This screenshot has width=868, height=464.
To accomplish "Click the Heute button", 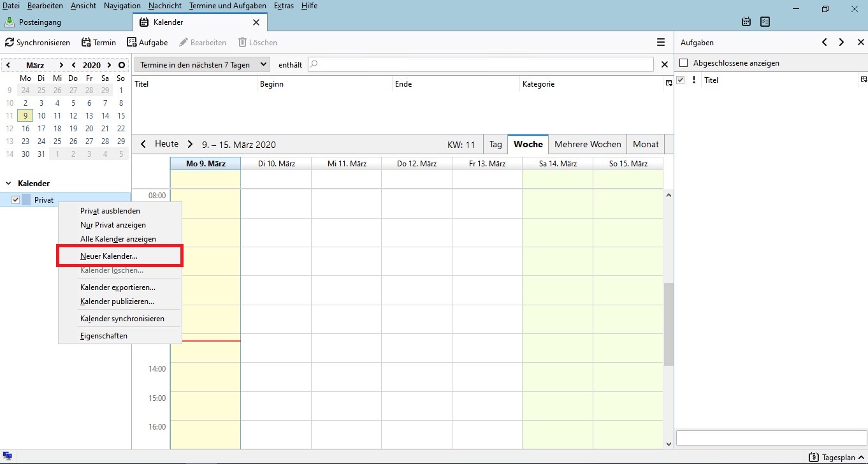I will coord(166,144).
